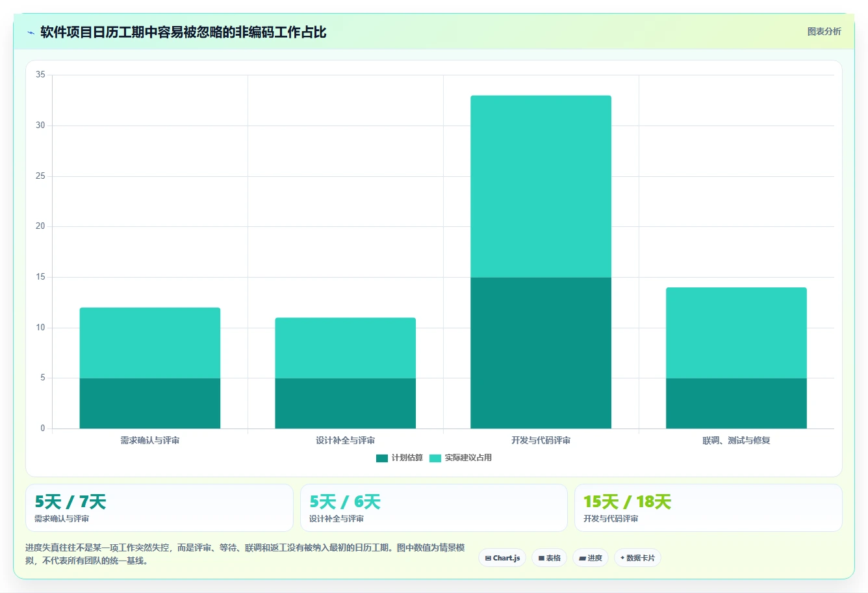This screenshot has width=868, height=593.
Task: Click the 需求确认与评审 caption in stat card
Action: 62,519
